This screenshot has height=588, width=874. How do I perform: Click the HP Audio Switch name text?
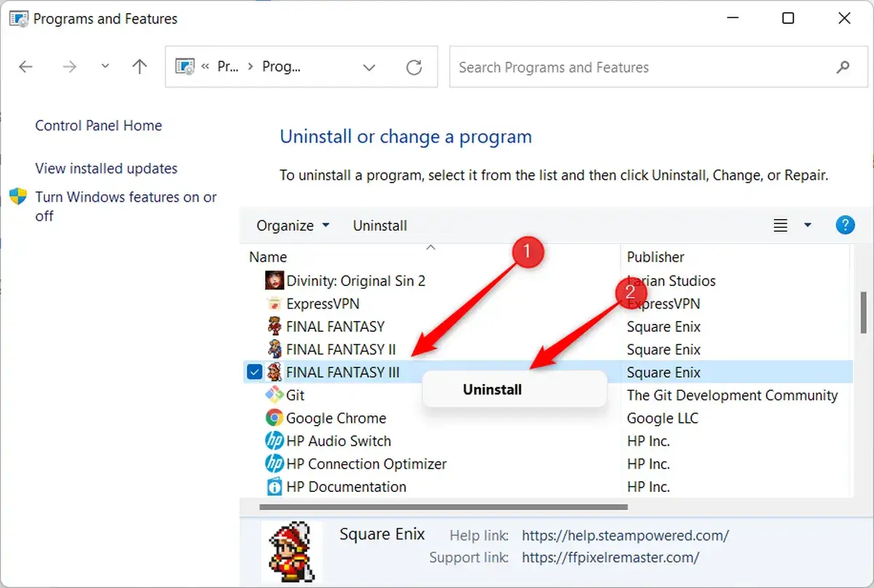pos(339,441)
